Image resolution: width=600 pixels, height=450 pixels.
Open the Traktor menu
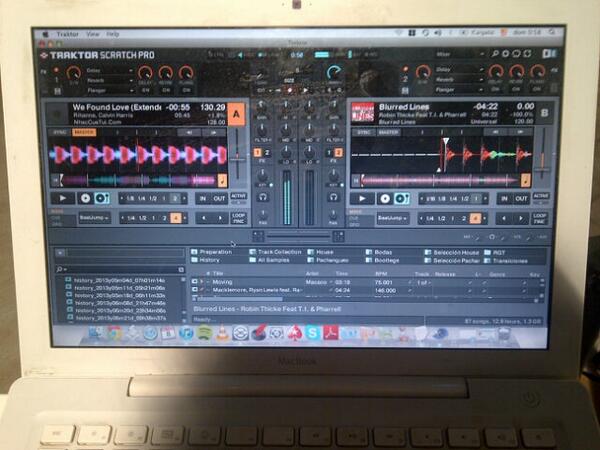tap(68, 34)
